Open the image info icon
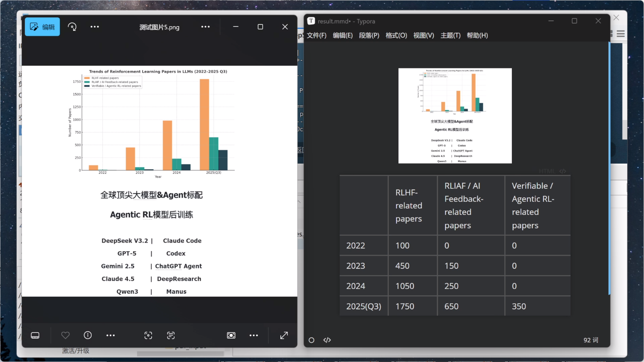Image resolution: width=644 pixels, height=362 pixels. (87, 335)
